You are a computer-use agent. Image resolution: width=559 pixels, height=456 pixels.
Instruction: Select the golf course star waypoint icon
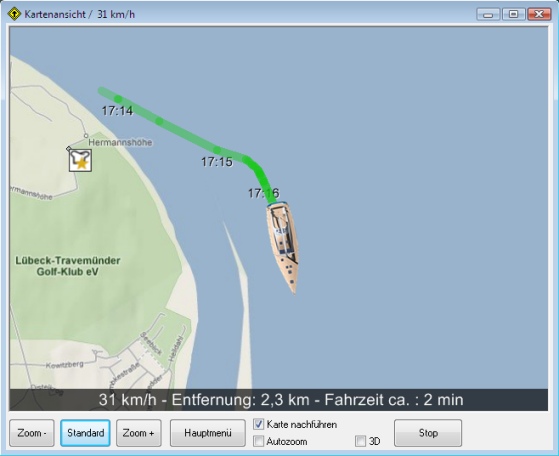[80, 160]
